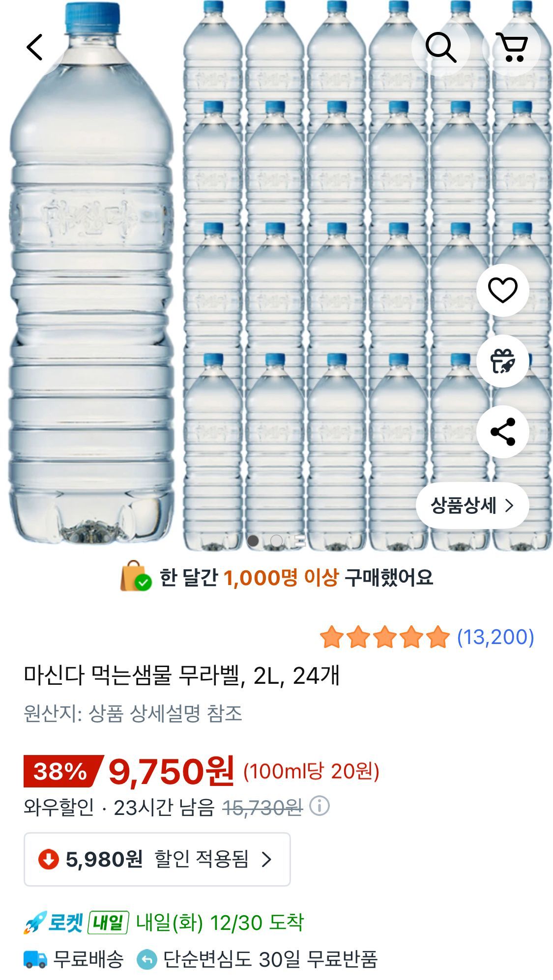The image size is (553, 980).
Task: Tap the 무료반품 return arrow icon
Action: click(146, 959)
